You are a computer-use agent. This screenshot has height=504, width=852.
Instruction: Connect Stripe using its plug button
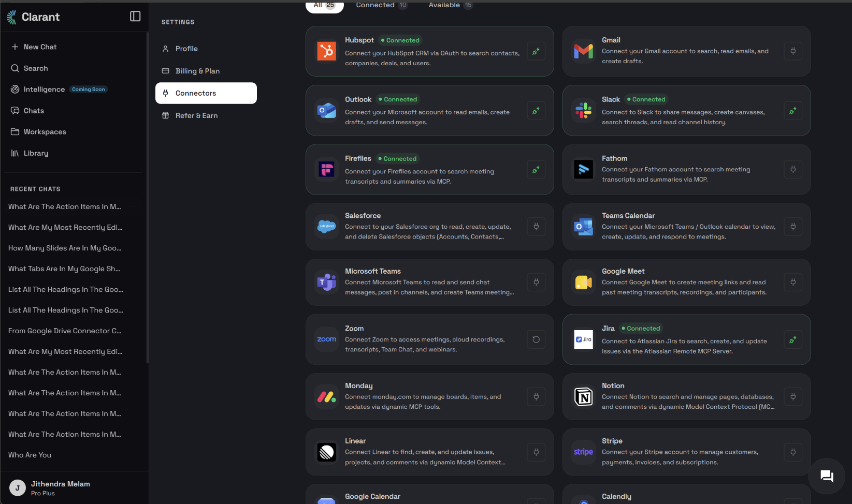[793, 452]
